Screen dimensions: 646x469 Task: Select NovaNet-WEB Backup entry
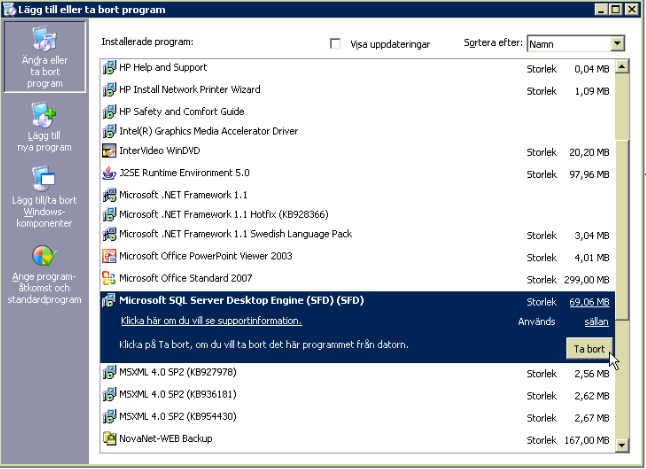[x=357, y=439]
